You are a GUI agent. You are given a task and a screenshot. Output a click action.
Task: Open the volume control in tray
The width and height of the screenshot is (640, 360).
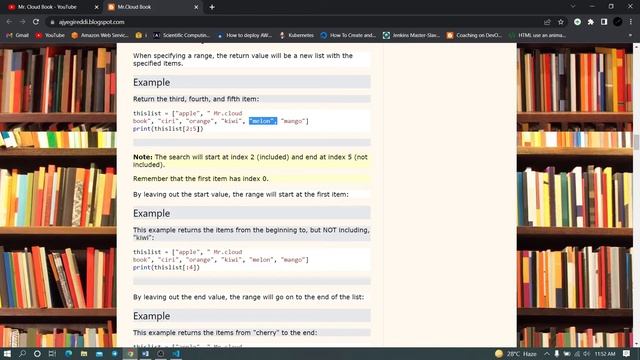[x=587, y=354]
